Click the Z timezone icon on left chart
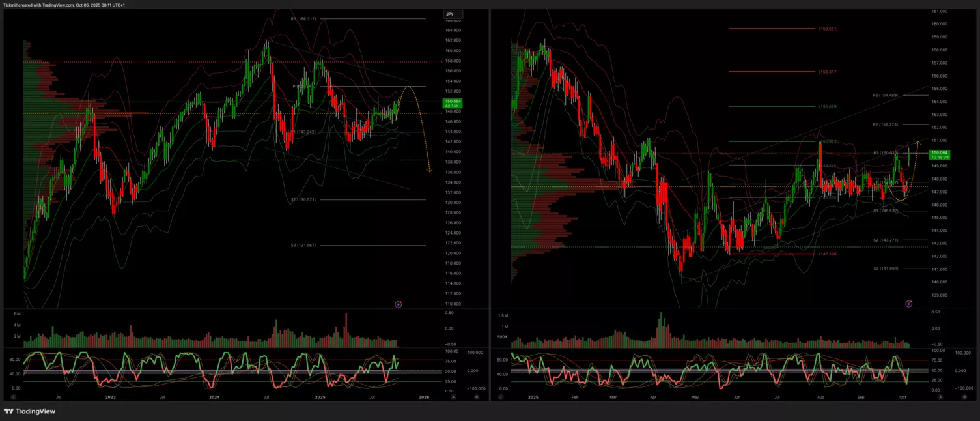Viewport: 980px width, 421px height. [x=13, y=396]
